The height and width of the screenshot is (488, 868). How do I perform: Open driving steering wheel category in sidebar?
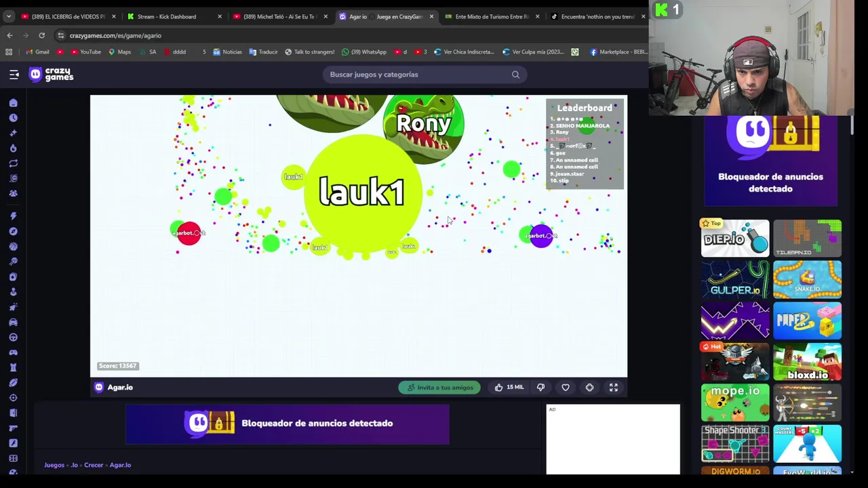tap(13, 337)
